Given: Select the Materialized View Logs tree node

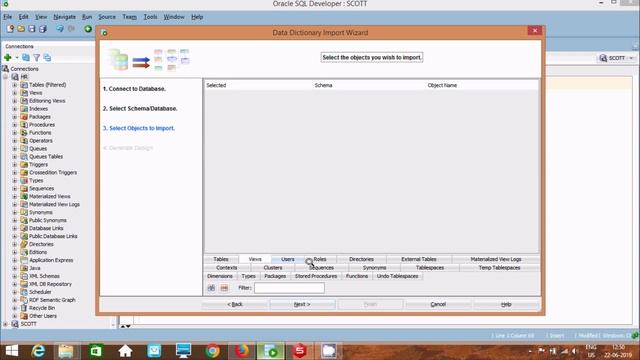Looking at the screenshot, I should [54, 204].
